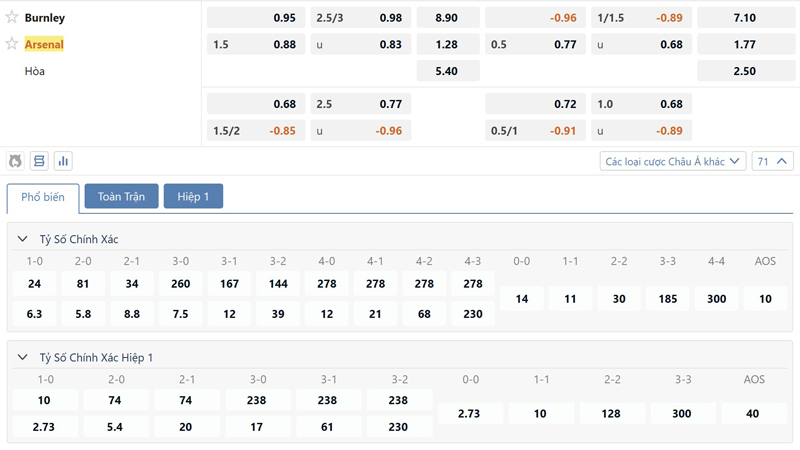Viewport: 800px width, 450px height.
Task: Pick the full-match AOS odds 10
Action: tap(765, 298)
